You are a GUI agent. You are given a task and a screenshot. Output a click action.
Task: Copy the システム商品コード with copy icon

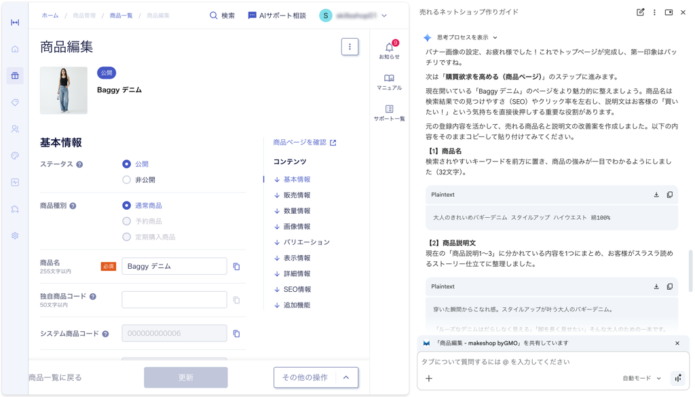(x=237, y=334)
